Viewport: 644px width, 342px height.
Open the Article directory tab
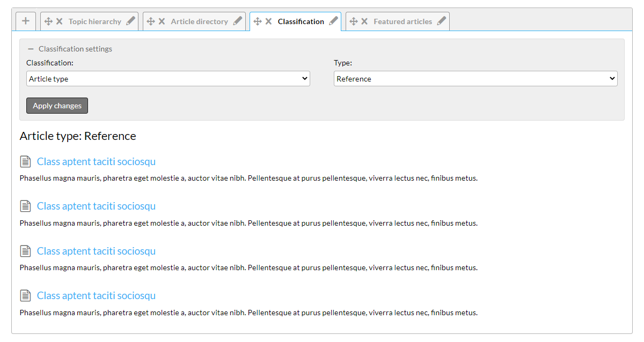click(x=199, y=21)
